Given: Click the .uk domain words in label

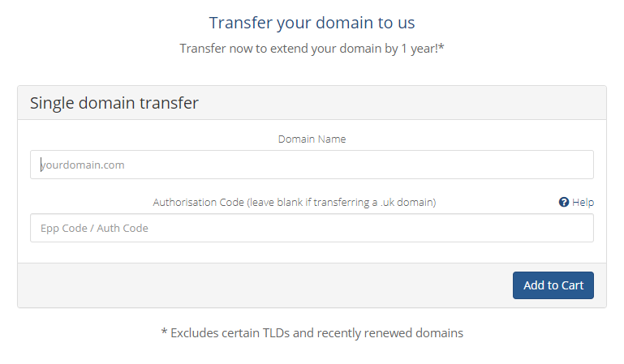Looking at the screenshot, I should click(407, 202).
